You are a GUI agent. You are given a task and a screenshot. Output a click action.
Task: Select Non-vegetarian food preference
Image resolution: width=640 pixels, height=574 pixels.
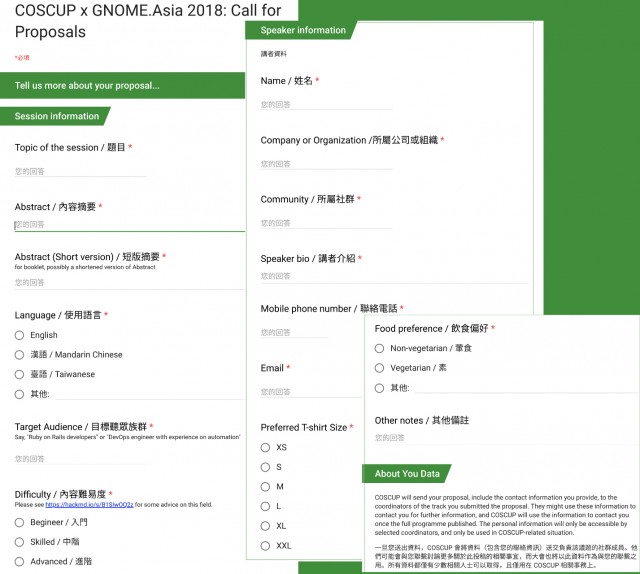[379, 348]
